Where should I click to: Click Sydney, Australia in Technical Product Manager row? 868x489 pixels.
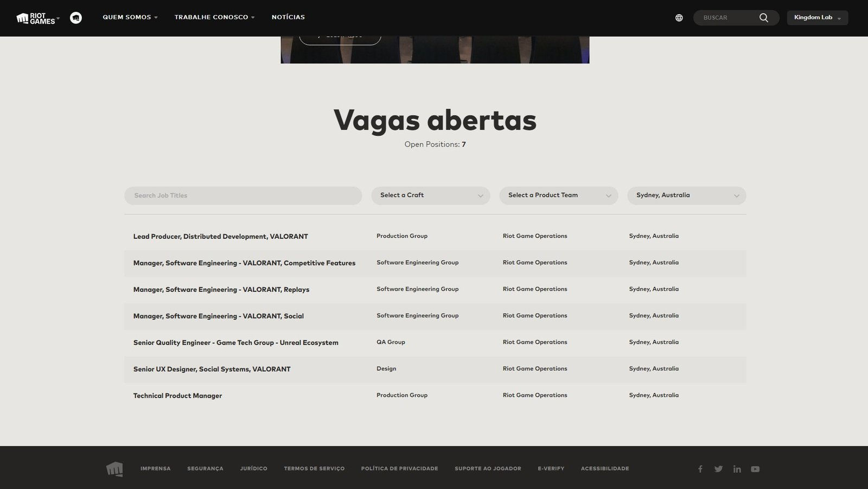(x=654, y=396)
